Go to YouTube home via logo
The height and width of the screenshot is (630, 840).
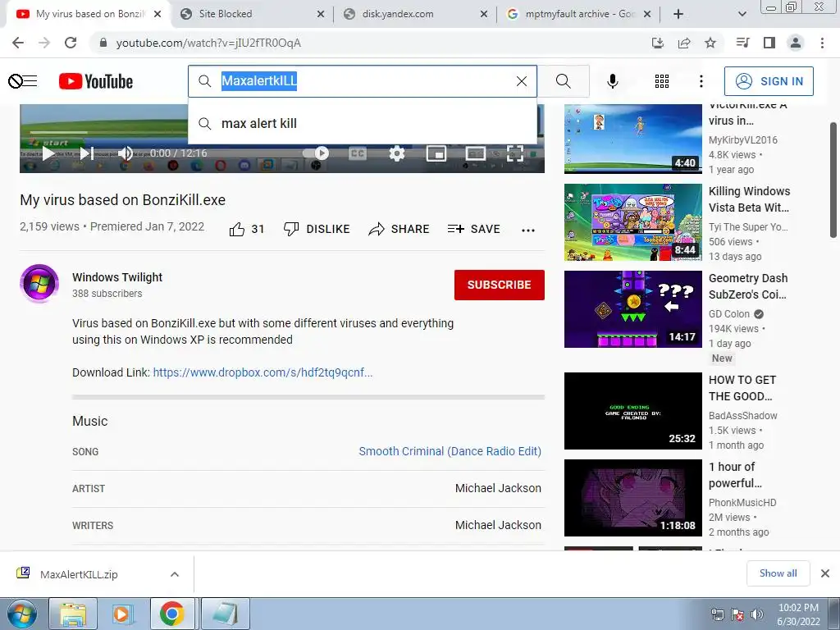click(x=96, y=81)
